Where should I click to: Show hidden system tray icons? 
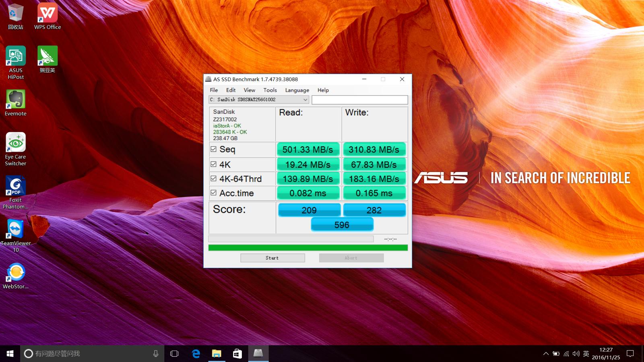pos(546,354)
